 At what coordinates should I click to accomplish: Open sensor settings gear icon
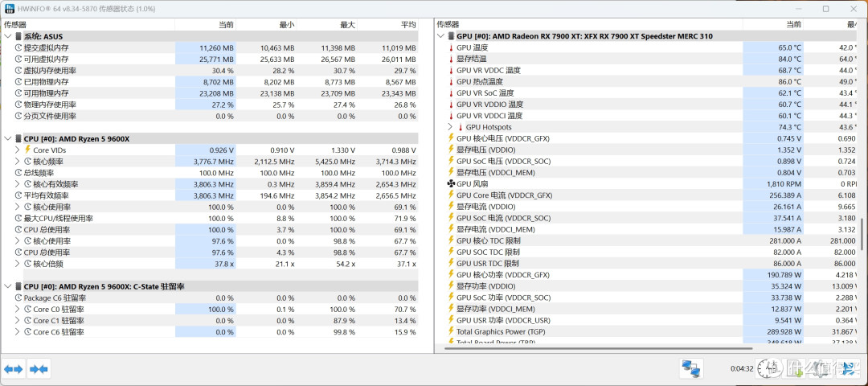point(821,368)
